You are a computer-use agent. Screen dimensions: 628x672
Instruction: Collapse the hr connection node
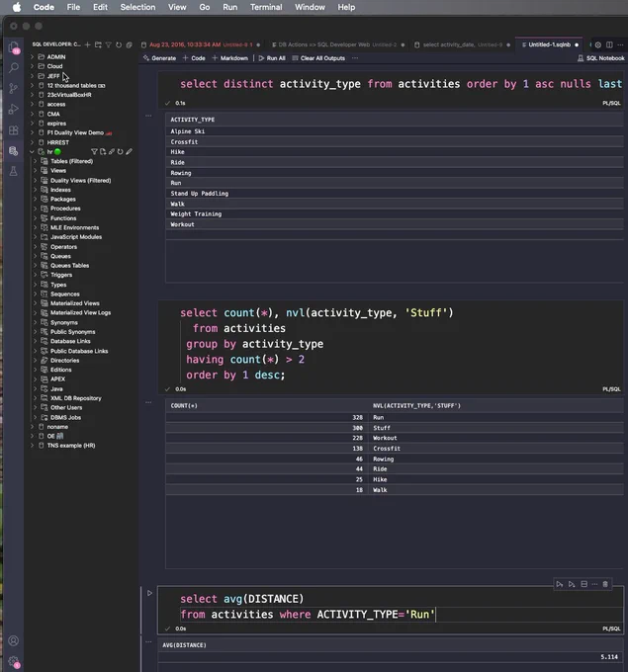click(33, 152)
